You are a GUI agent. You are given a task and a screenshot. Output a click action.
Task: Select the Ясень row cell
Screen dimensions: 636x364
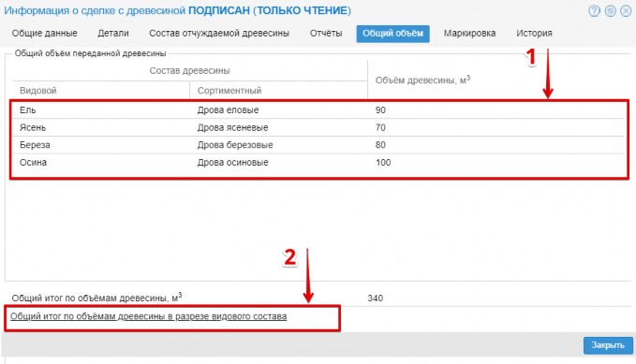tap(33, 127)
